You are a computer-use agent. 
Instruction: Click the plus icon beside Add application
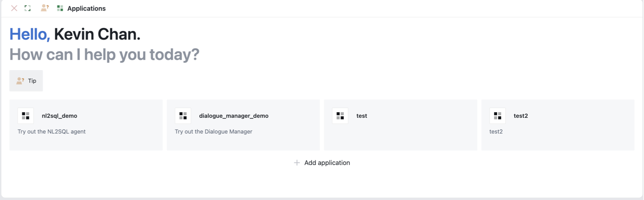(x=297, y=163)
